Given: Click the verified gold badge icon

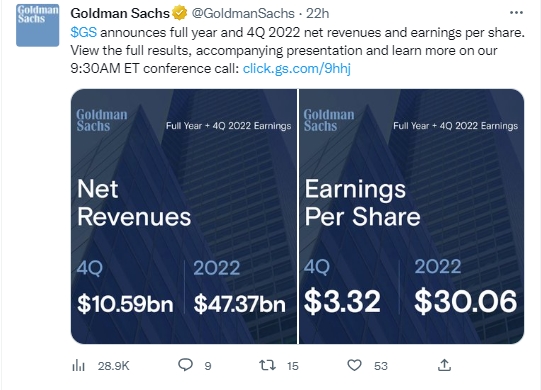Looking at the screenshot, I should tap(180, 13).
